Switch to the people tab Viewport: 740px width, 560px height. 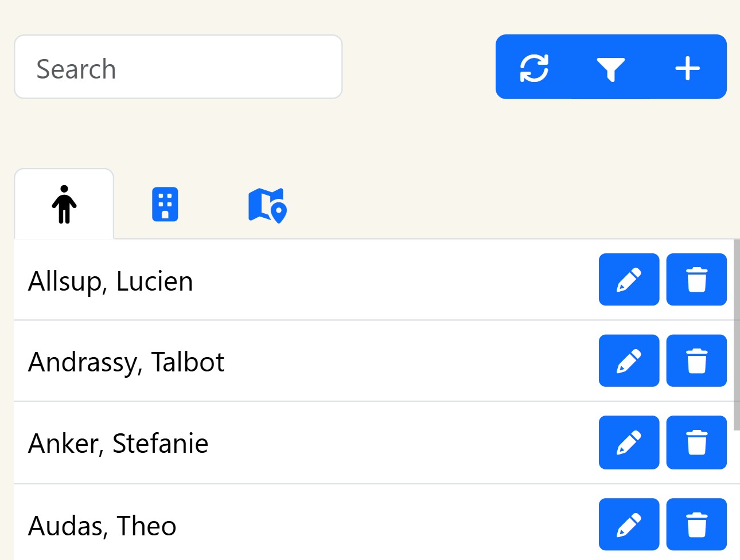pos(64,205)
